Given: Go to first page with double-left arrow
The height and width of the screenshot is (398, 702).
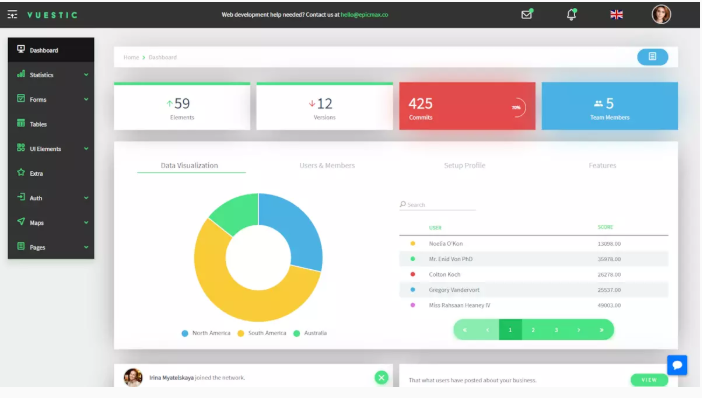Looking at the screenshot, I should click(465, 330).
